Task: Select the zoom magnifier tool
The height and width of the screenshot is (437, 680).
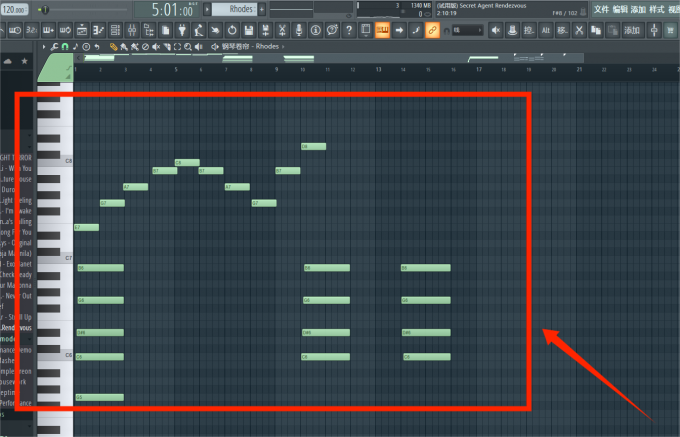Action: coord(188,46)
